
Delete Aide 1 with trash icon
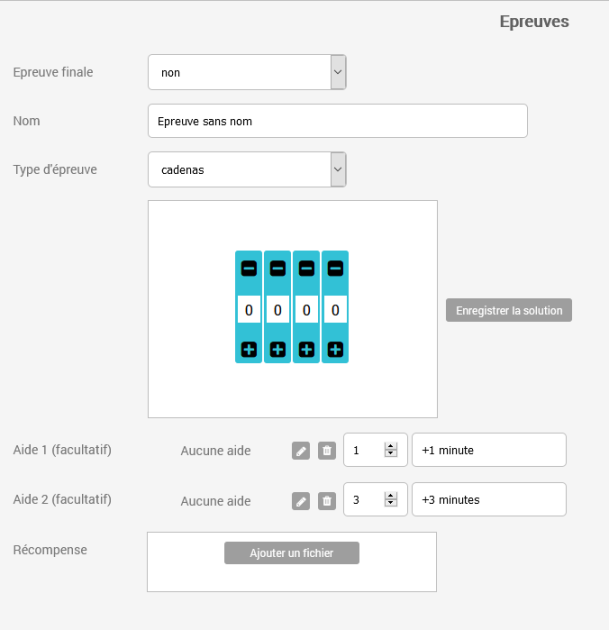326,451
